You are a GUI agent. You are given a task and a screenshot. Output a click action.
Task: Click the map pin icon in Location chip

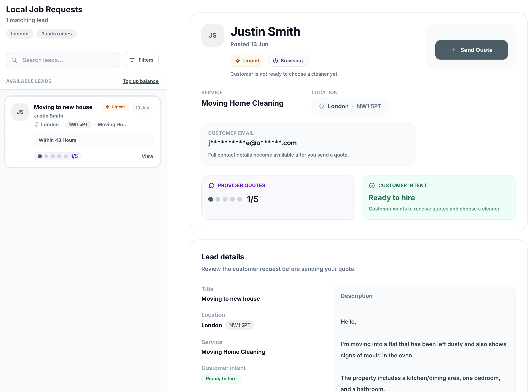[x=321, y=106]
